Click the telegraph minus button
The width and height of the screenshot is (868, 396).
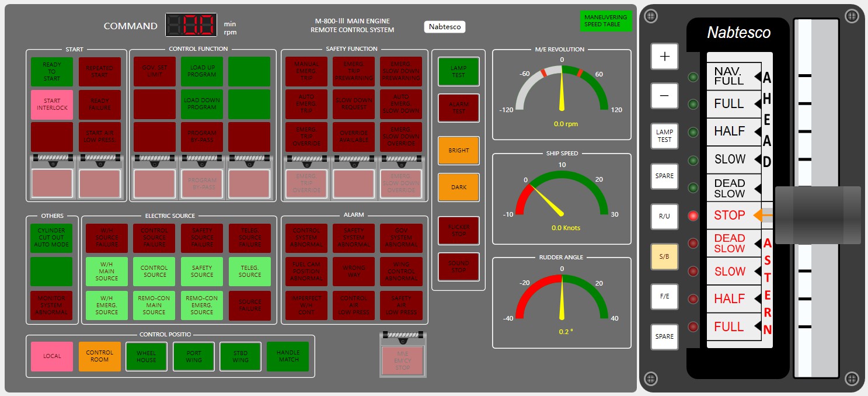(x=664, y=95)
